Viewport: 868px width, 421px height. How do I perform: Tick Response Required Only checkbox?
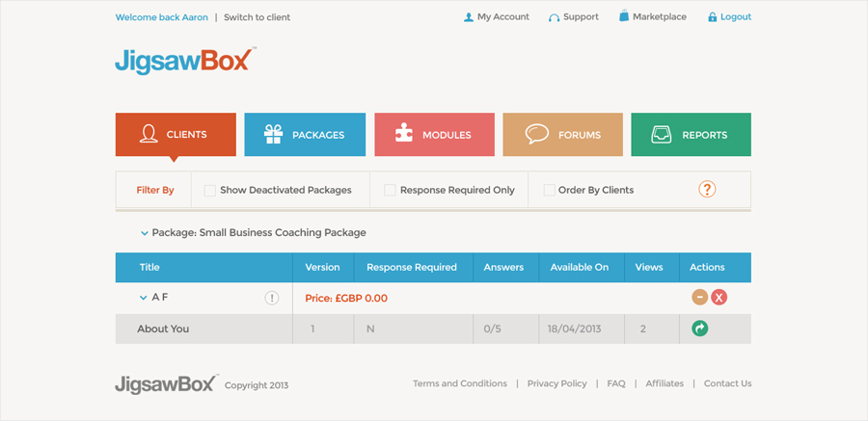point(390,191)
